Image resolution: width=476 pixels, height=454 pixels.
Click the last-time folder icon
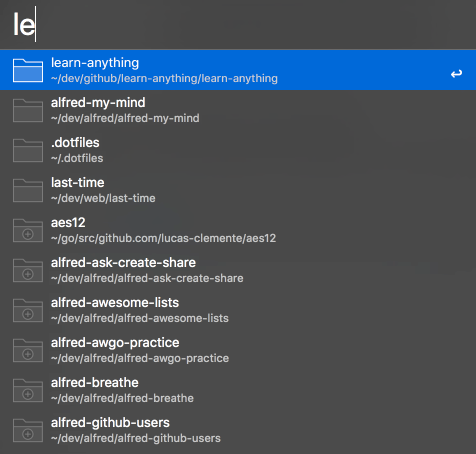coord(28,190)
